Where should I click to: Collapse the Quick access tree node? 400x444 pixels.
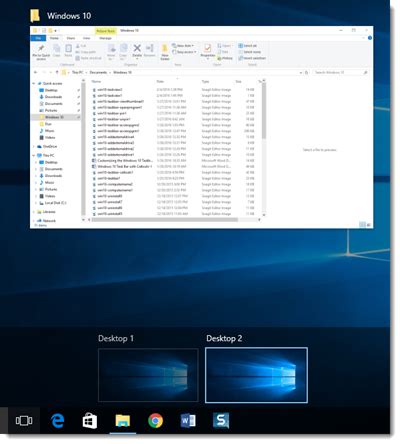point(34,83)
